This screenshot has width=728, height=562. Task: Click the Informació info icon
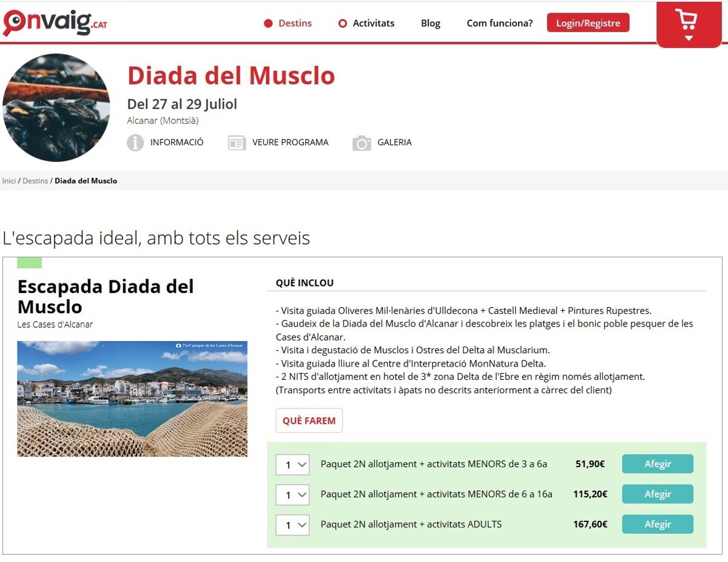click(x=135, y=143)
